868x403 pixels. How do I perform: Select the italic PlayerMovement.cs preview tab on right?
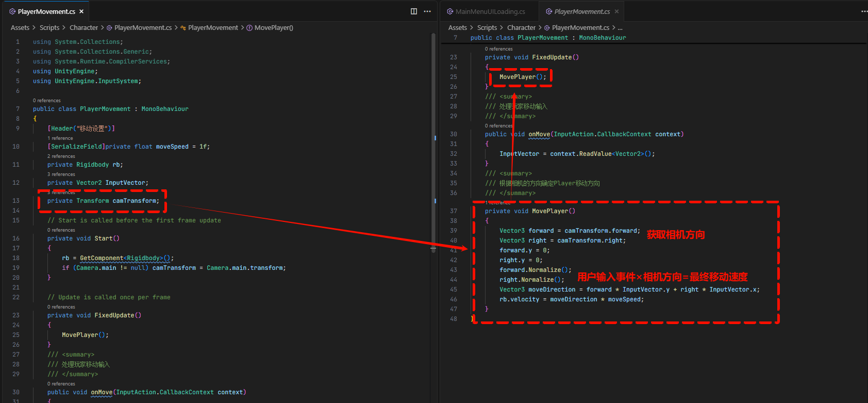(x=582, y=11)
